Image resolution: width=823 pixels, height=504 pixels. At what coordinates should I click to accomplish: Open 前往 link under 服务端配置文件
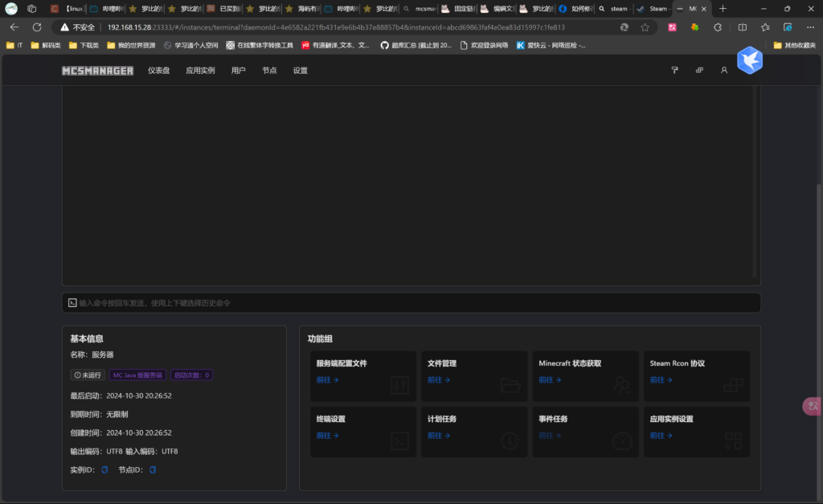click(x=327, y=380)
